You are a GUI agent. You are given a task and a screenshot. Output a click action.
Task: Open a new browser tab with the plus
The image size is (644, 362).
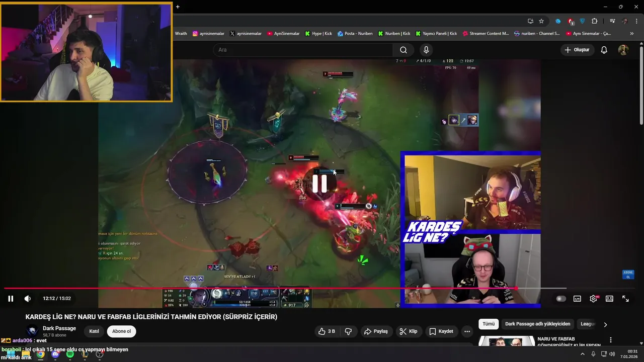point(178,7)
